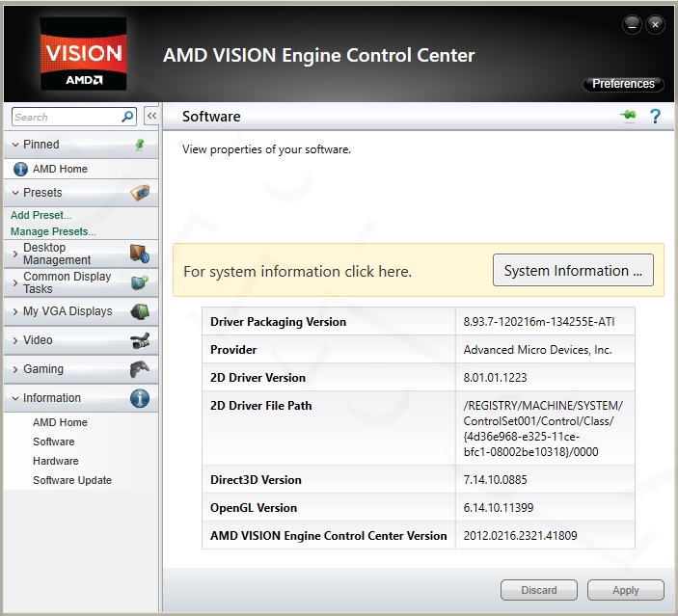
Task: Click the Common Display Tasks monitor icon
Action: (140, 282)
